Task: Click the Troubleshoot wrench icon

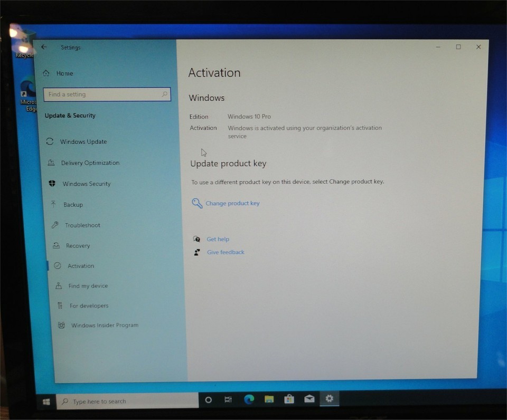Action: [x=55, y=225]
